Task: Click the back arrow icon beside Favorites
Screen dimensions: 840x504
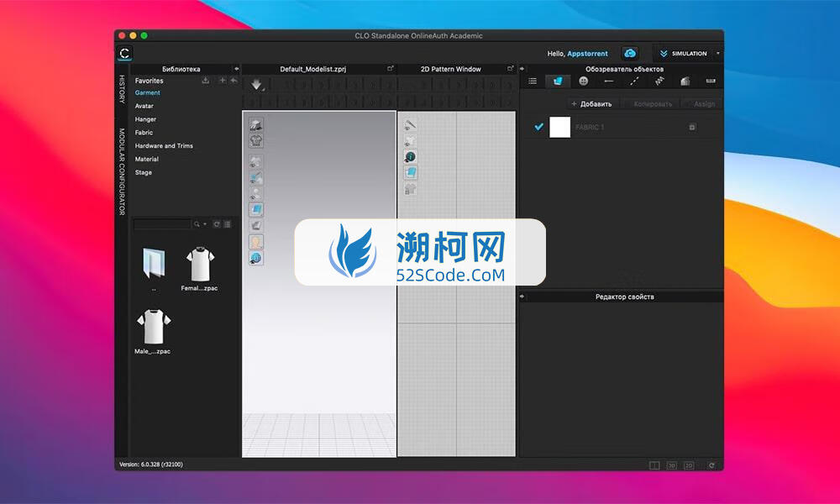Action: tap(234, 81)
